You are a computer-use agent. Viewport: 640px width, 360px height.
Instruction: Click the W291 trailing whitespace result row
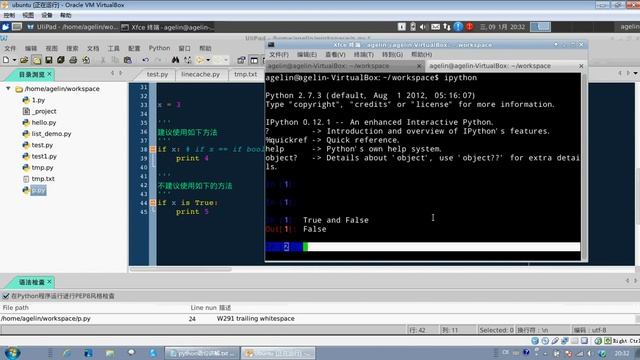click(x=318, y=319)
